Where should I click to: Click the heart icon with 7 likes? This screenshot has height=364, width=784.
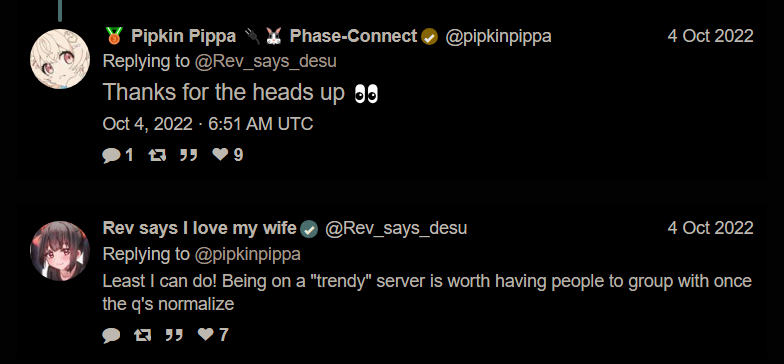[206, 334]
